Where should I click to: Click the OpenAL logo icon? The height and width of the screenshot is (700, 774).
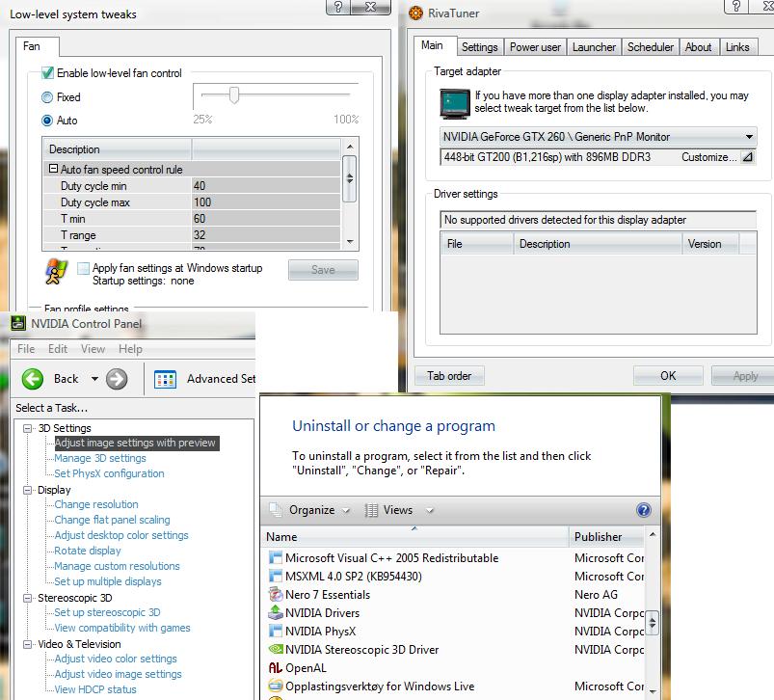[x=275, y=667]
